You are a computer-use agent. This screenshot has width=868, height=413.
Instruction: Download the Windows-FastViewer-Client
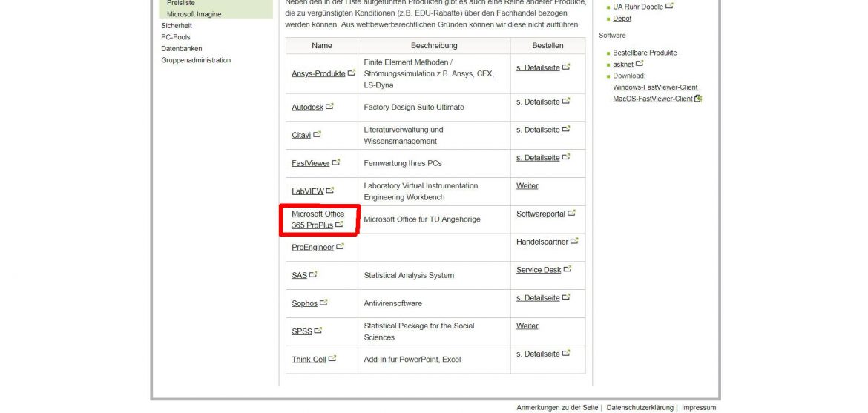pyautogui.click(x=655, y=87)
